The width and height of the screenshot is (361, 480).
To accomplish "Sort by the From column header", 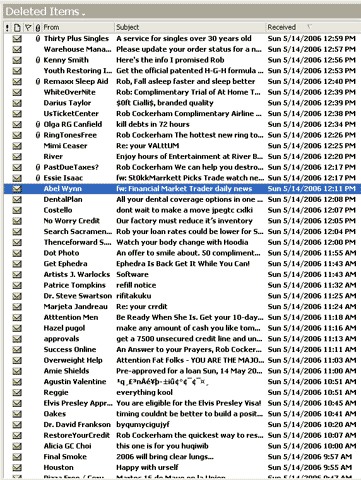I will [51, 27].
